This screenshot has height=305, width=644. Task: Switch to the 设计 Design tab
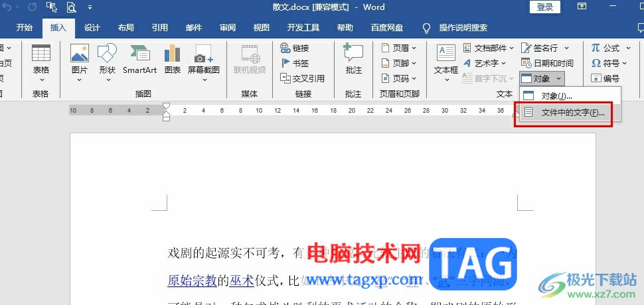pos(92,28)
